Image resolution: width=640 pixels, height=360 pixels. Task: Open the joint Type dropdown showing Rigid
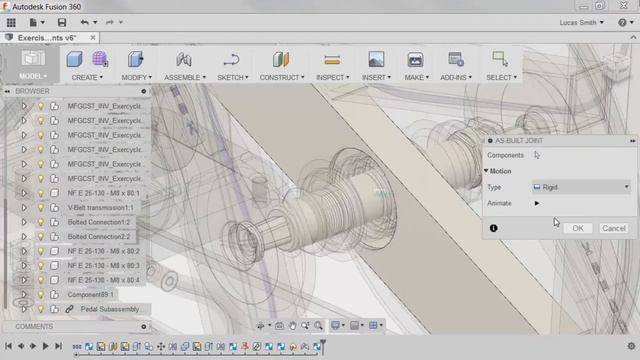581,187
